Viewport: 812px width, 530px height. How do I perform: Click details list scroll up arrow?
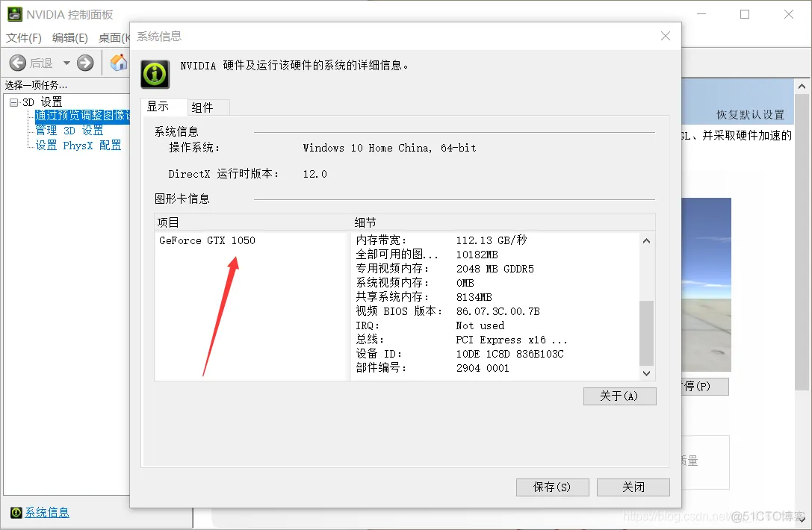pyautogui.click(x=646, y=240)
